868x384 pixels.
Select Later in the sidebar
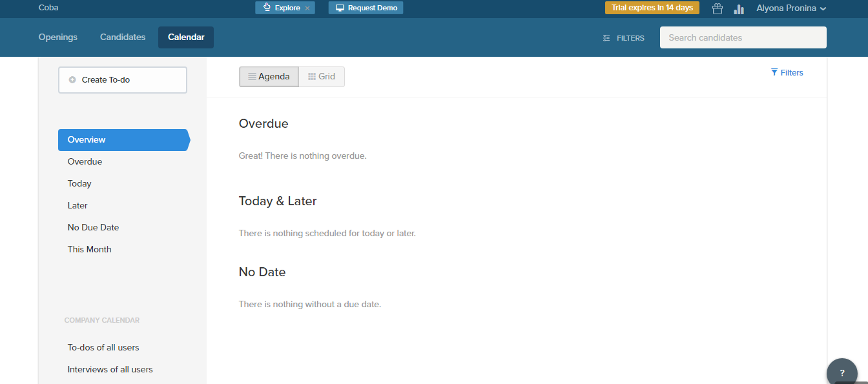(x=77, y=206)
